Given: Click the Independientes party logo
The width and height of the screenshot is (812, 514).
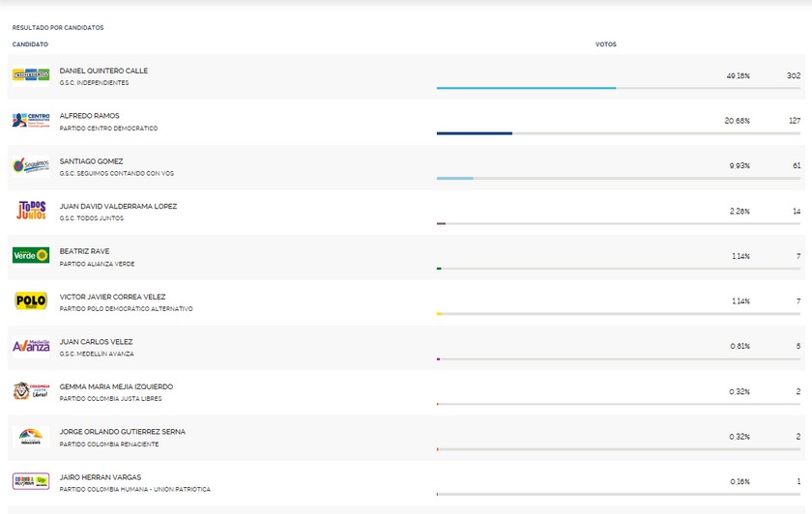Looking at the screenshot, I should click(31, 74).
